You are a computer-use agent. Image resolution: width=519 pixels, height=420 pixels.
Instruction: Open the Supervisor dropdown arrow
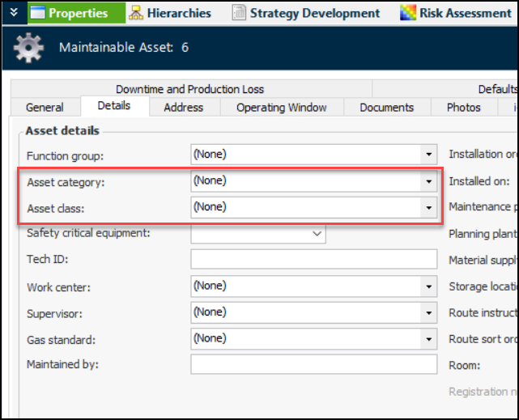428,312
